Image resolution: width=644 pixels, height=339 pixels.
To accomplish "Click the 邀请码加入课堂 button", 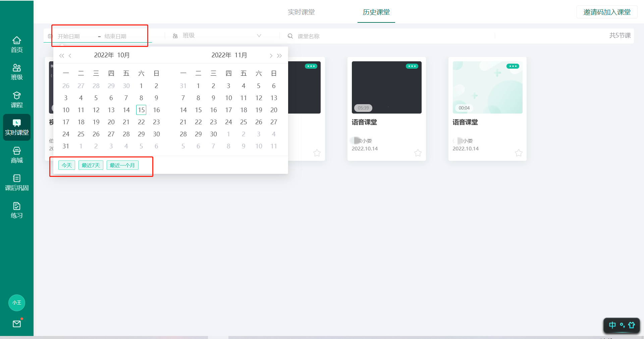I will point(606,12).
